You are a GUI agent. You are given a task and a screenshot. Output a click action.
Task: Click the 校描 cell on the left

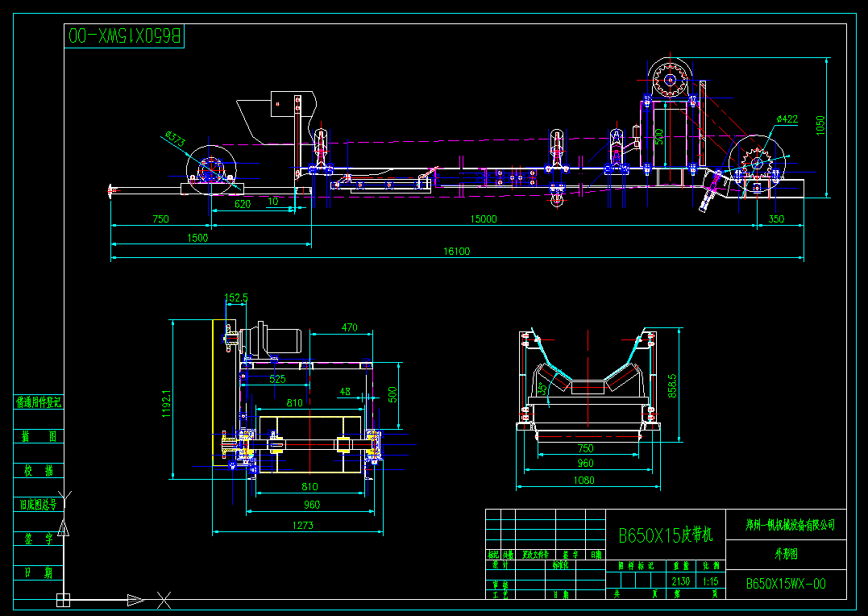[x=38, y=471]
